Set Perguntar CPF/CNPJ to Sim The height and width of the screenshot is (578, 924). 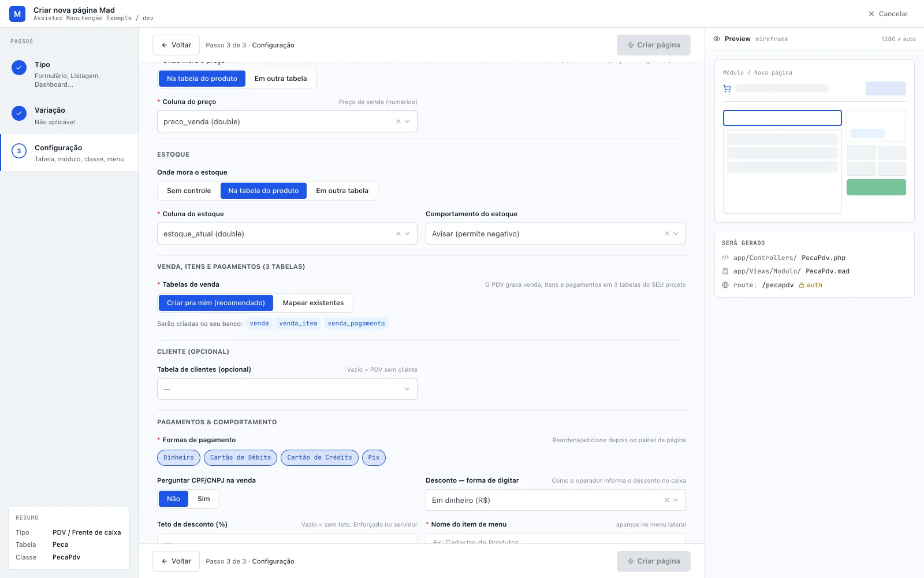click(x=204, y=499)
